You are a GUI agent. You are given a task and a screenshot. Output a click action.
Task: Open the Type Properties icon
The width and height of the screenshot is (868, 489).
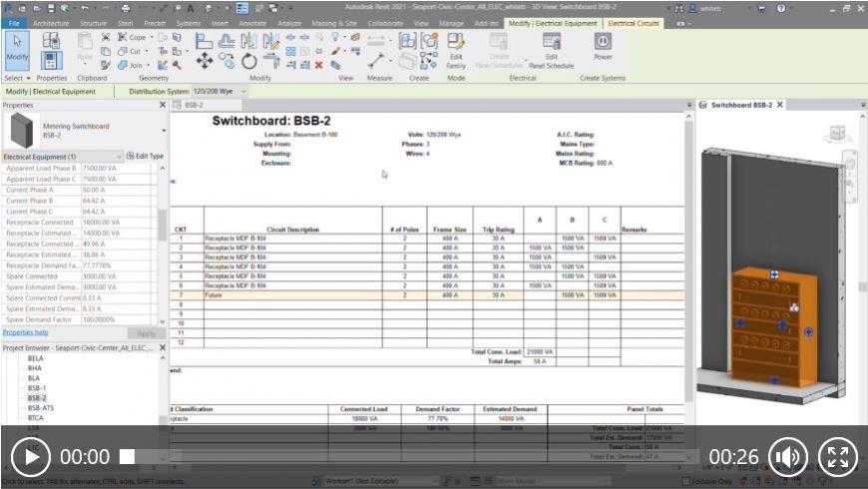pos(52,40)
